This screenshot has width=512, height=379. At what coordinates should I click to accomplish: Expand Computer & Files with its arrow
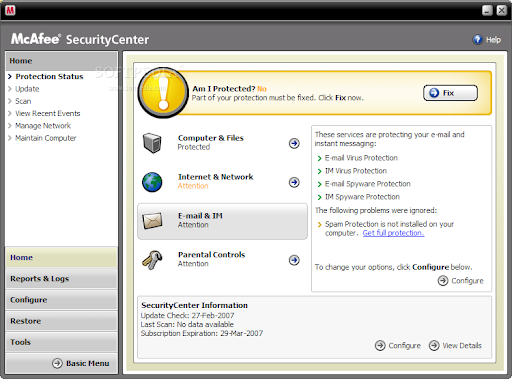click(x=294, y=143)
